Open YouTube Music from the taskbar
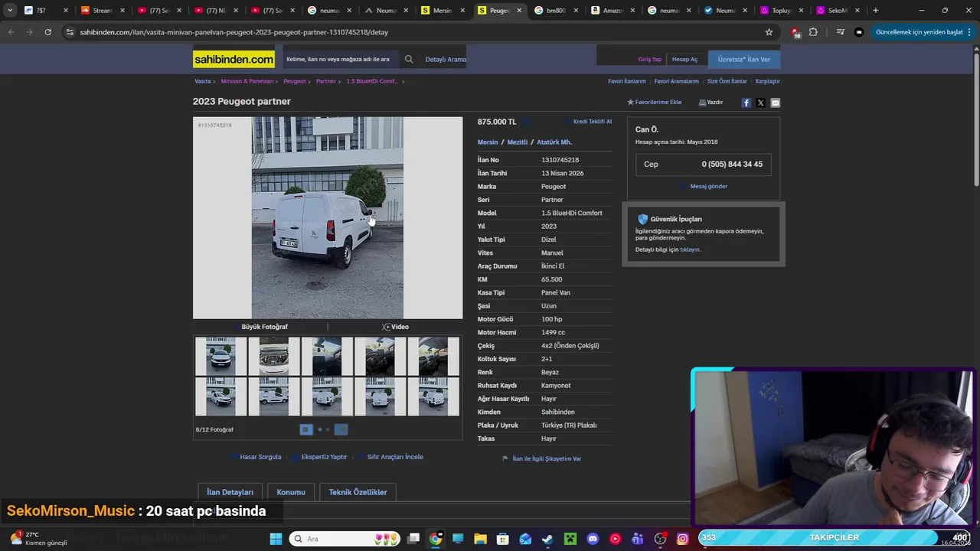 click(x=615, y=539)
